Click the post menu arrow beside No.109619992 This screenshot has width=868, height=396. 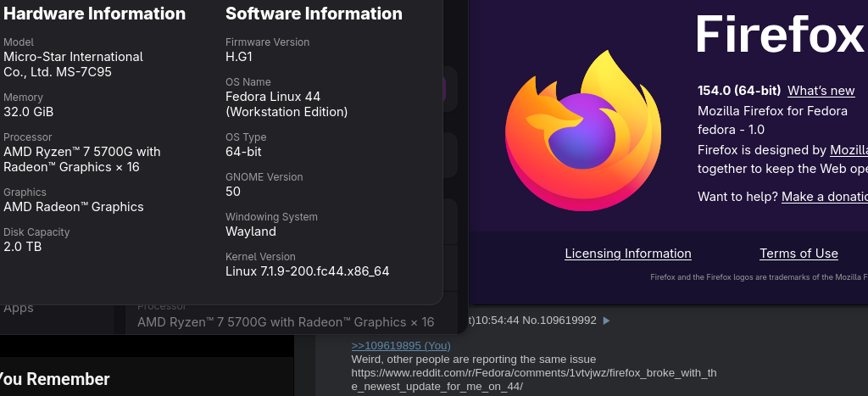tap(606, 321)
